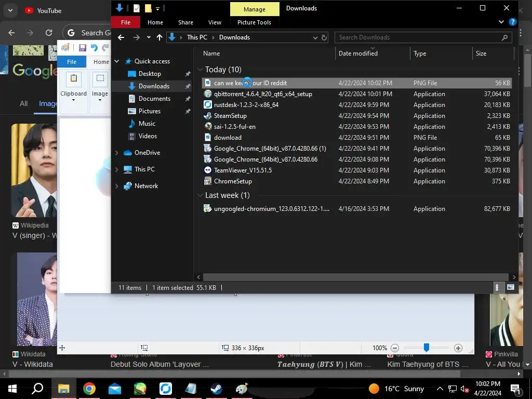Image resolution: width=532 pixels, height=399 pixels.
Task: Click Paint's Undo arrow
Action: (x=95, y=47)
